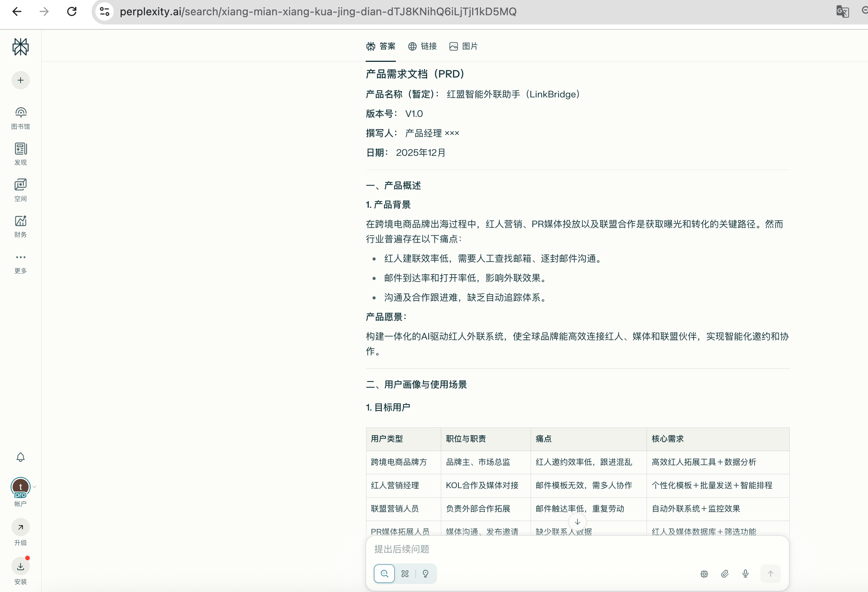Open the 空间 spaces section
868x592 pixels.
coord(21,191)
